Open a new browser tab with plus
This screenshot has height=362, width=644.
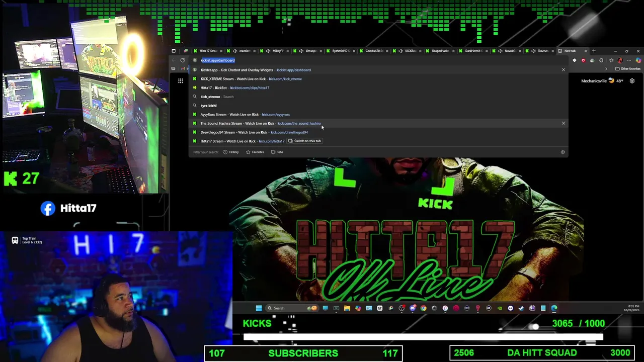[x=594, y=51]
